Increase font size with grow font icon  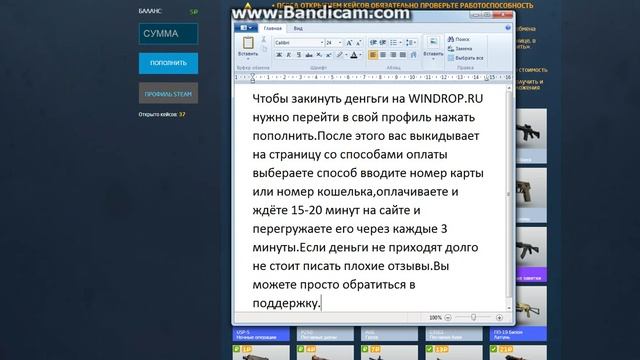(349, 43)
